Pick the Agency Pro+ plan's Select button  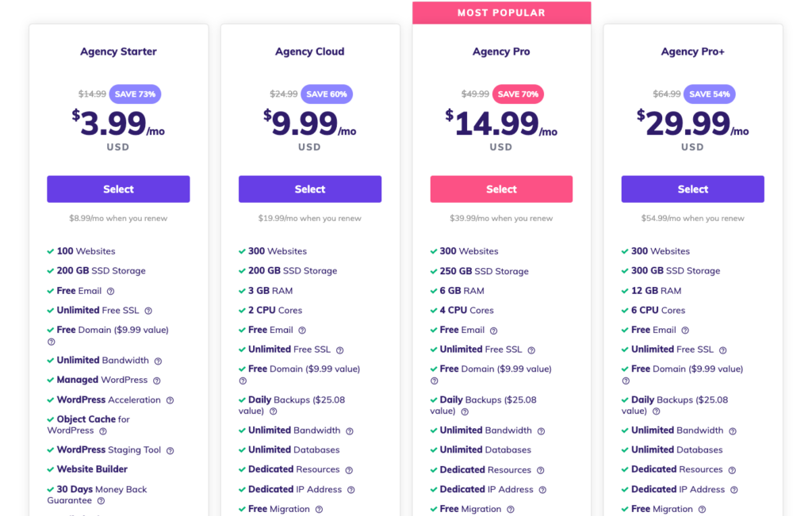(692, 189)
